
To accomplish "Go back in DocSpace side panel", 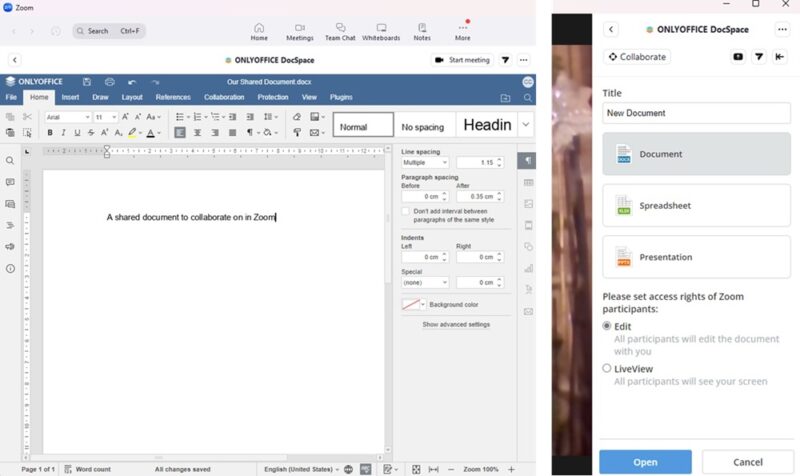I will 611,30.
